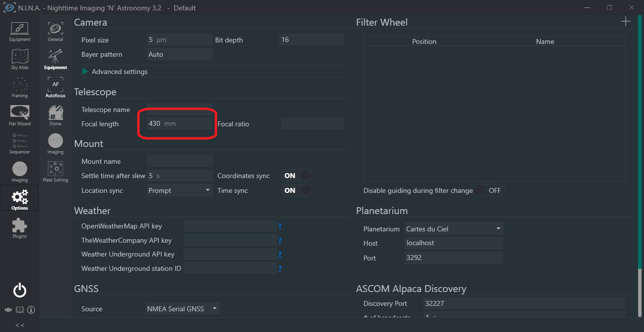Click the power shutdown icon
This screenshot has height=332, width=644.
coord(20,291)
